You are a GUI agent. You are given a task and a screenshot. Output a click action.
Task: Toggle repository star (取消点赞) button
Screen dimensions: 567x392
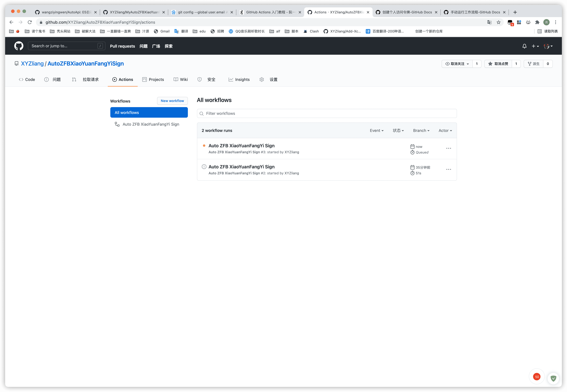(x=498, y=64)
